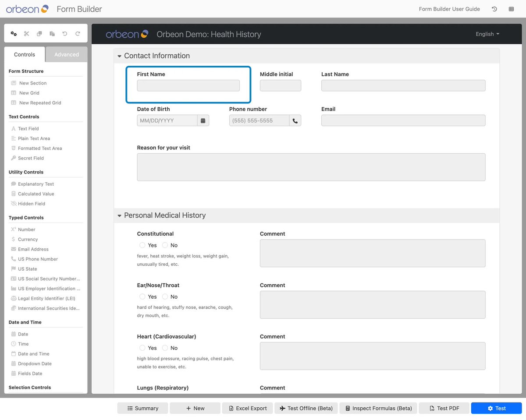Click the Summary button
The width and height of the screenshot is (526, 420).
142,408
